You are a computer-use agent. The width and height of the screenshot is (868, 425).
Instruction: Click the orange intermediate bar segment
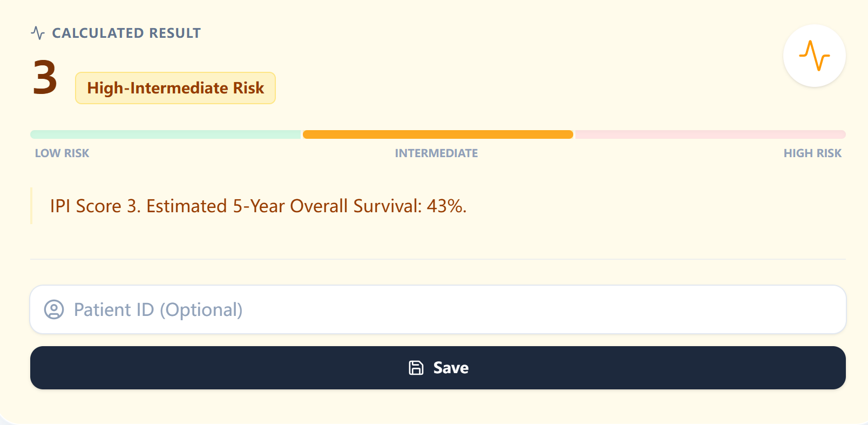(438, 134)
